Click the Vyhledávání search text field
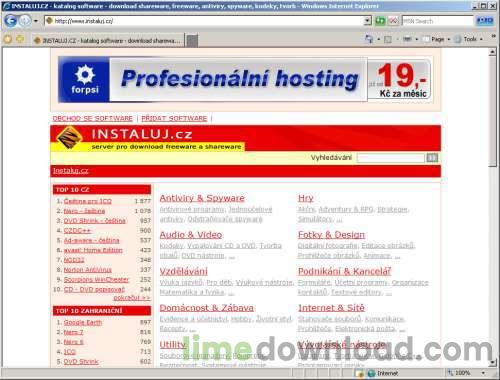Image resolution: width=500 pixels, height=380 pixels. pyautogui.click(x=390, y=158)
